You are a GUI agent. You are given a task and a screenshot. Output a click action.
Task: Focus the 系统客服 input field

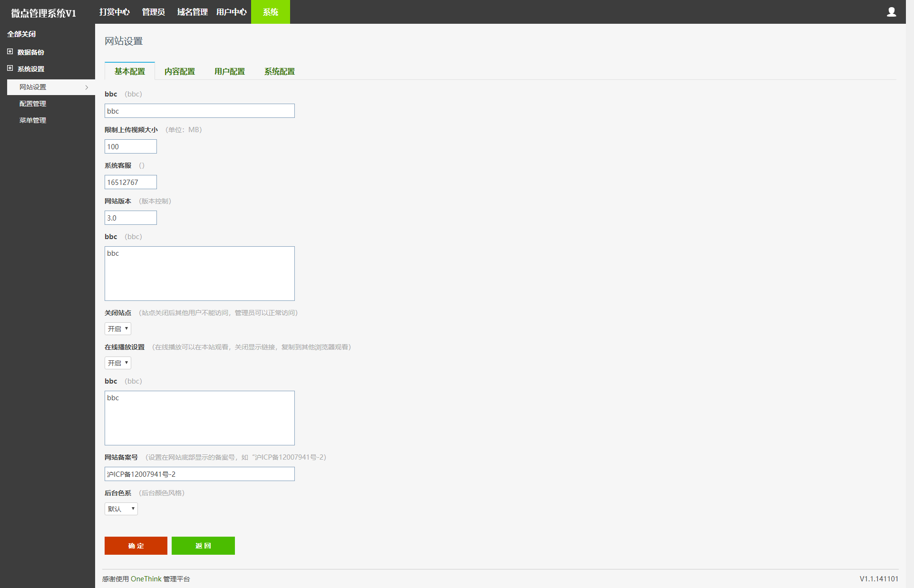[x=131, y=182]
